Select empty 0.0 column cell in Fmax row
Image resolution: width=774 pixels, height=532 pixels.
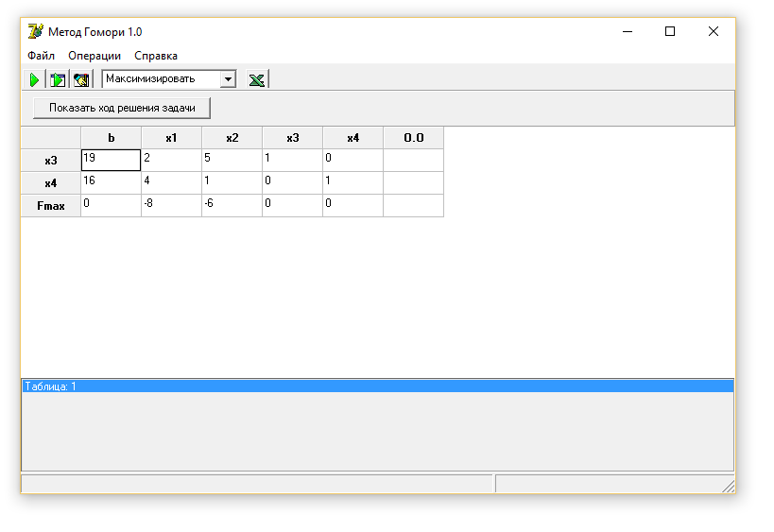coord(414,206)
